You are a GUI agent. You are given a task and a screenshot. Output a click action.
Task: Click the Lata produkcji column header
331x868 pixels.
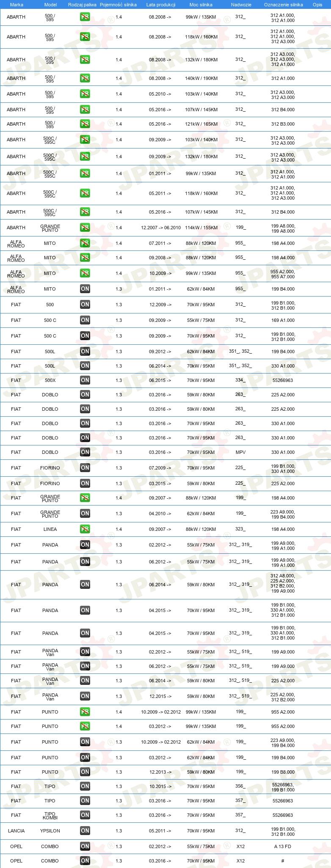(x=161, y=5)
